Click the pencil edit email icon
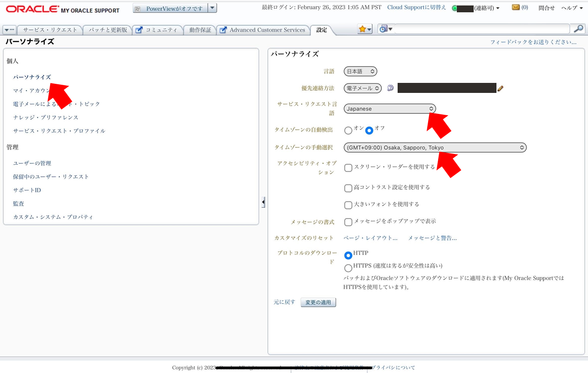The height and width of the screenshot is (373, 588). [x=501, y=88]
